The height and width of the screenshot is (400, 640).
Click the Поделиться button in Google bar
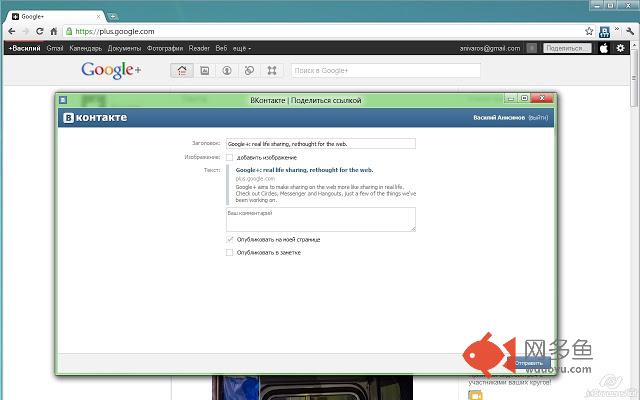coord(567,48)
